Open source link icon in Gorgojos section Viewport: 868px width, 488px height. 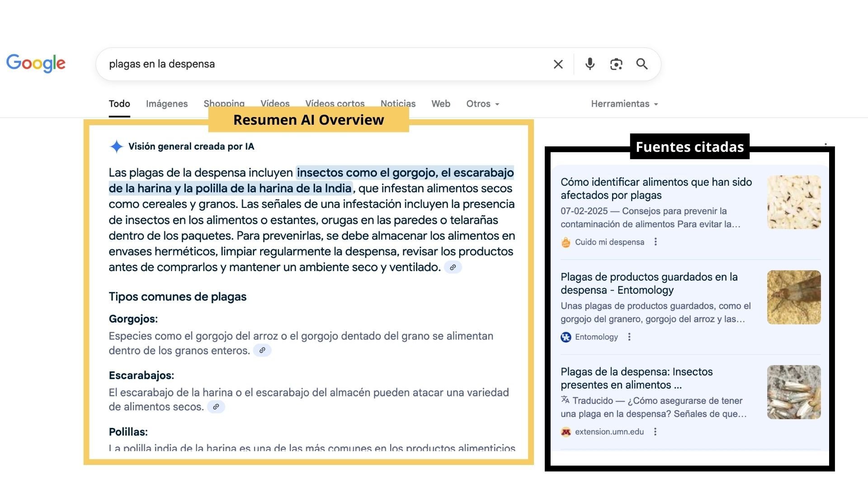[x=262, y=351]
